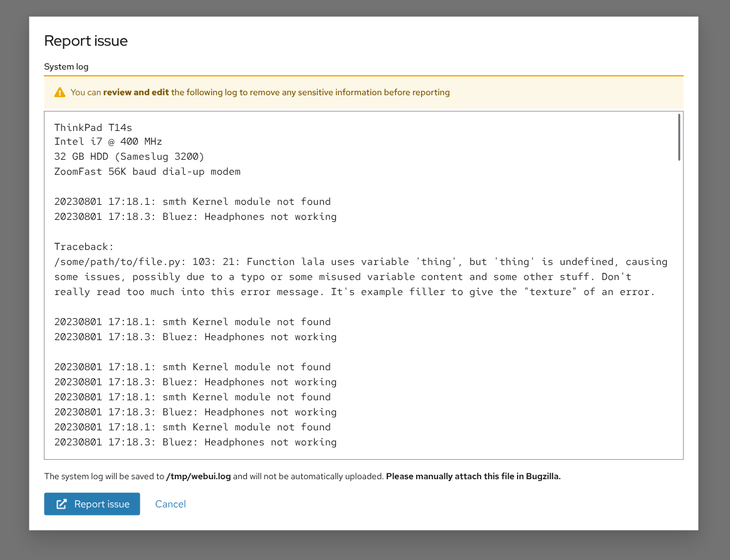Click the /some/path/to/file.py text

[x=117, y=262]
